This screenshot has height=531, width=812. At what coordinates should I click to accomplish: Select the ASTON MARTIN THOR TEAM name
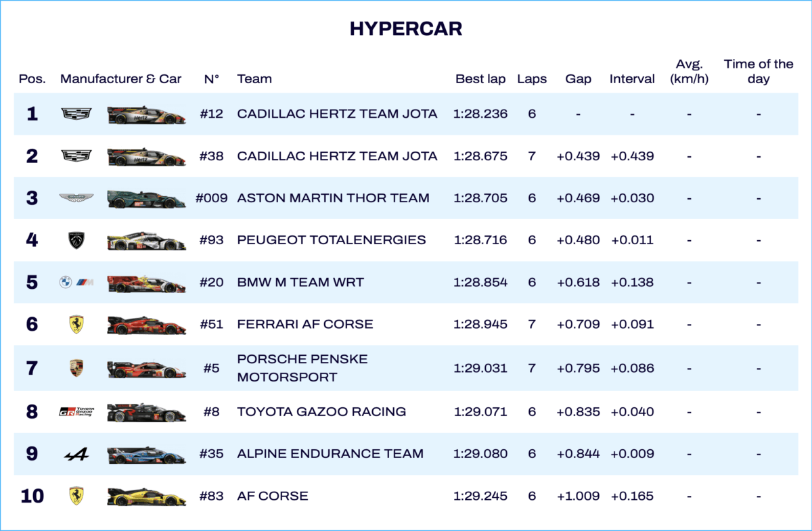pyautogui.click(x=333, y=198)
